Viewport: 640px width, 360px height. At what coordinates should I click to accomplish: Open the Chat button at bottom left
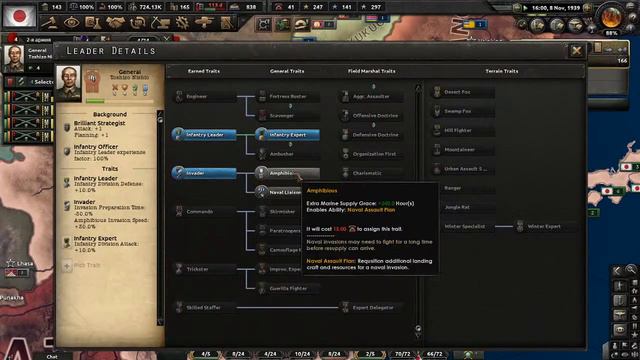point(52,356)
